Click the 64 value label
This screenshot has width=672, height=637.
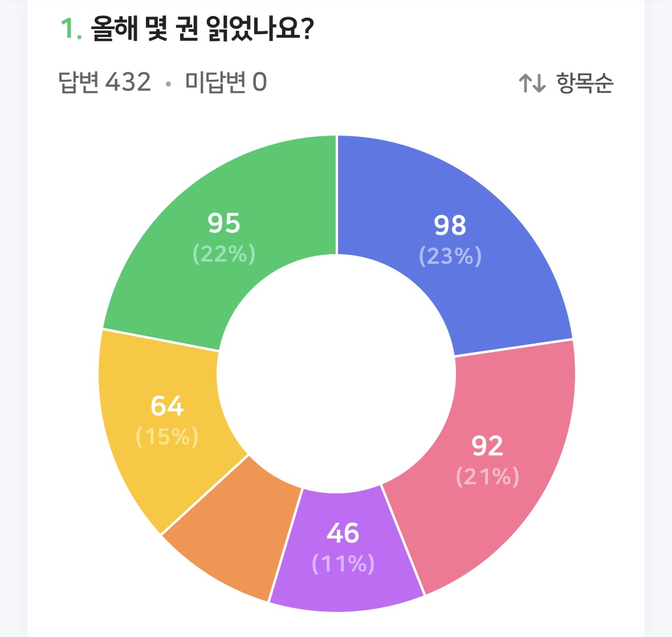(x=167, y=406)
